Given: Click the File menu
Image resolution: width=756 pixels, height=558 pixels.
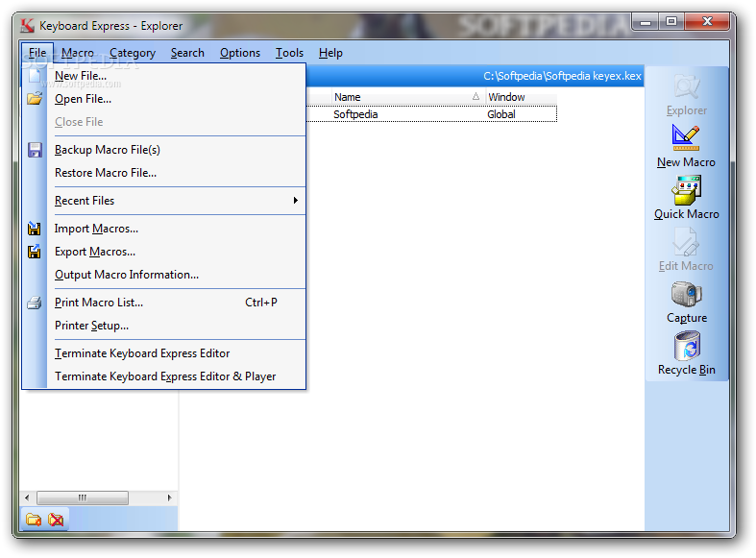Looking at the screenshot, I should pos(37,53).
